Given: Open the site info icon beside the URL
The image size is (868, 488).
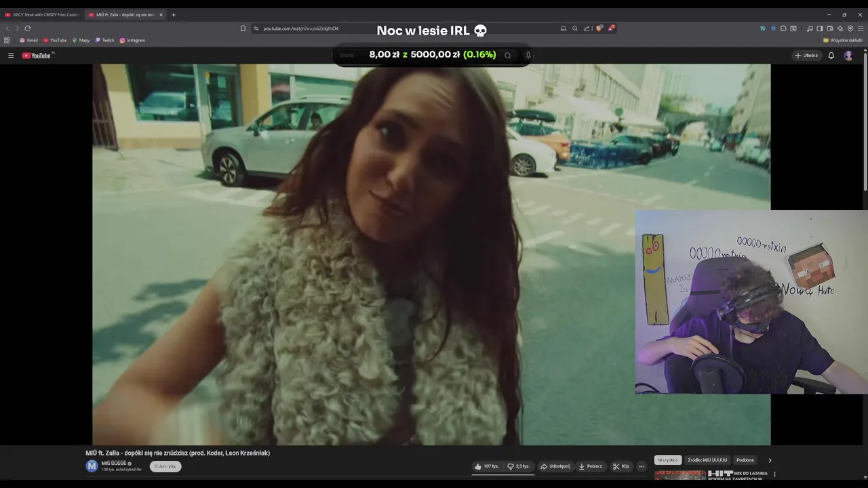Looking at the screenshot, I should [x=256, y=28].
